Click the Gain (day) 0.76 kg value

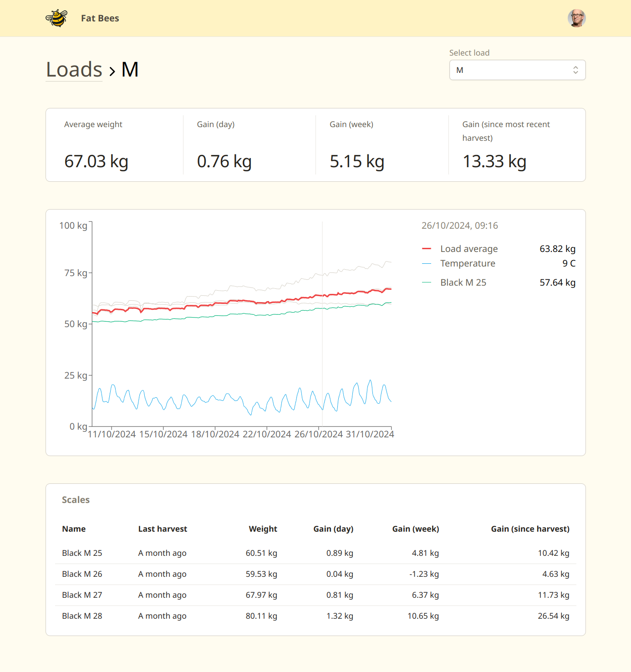pos(224,161)
